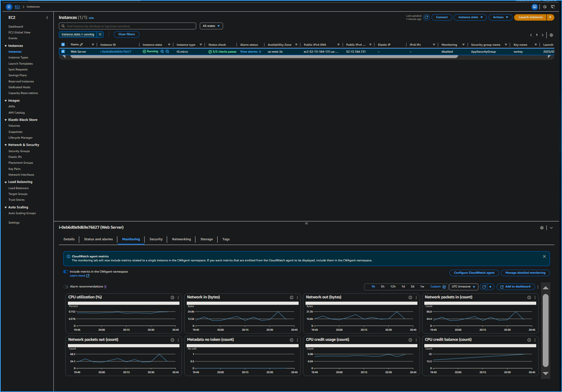Image resolution: width=562 pixels, height=392 pixels.
Task: Click the pencil icon beside the Name column
Action: pyautogui.click(x=81, y=44)
